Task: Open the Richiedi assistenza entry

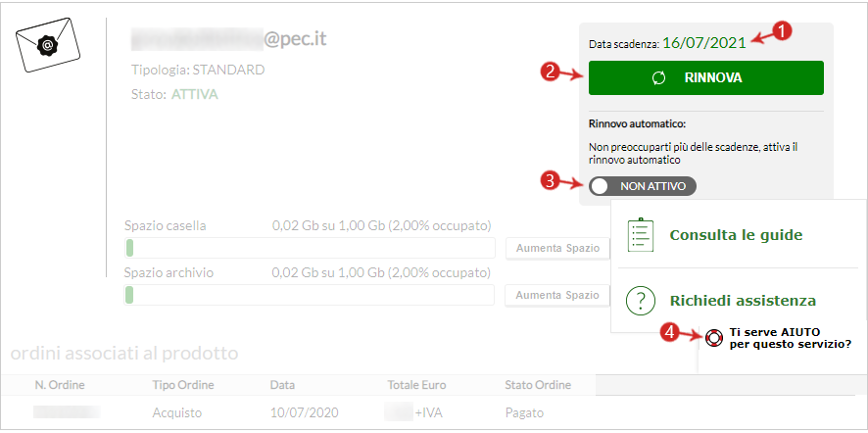Action: (743, 301)
